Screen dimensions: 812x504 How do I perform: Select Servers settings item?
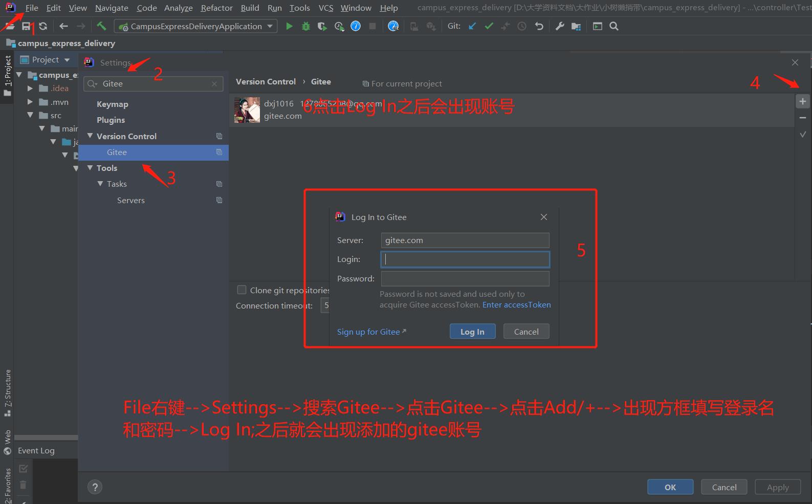(131, 200)
